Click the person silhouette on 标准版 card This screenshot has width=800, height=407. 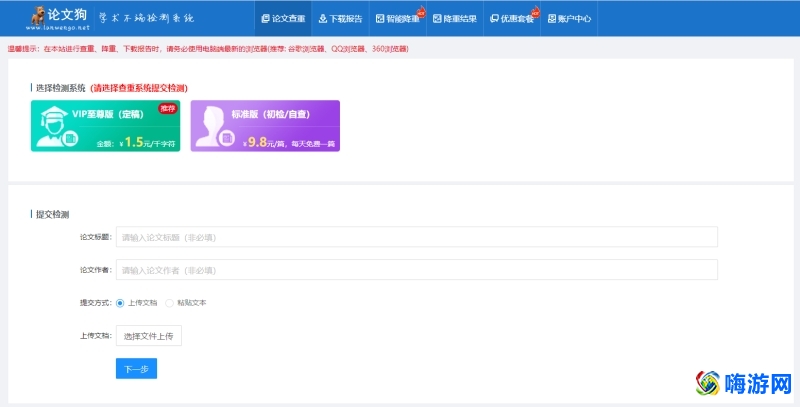pyautogui.click(x=213, y=126)
